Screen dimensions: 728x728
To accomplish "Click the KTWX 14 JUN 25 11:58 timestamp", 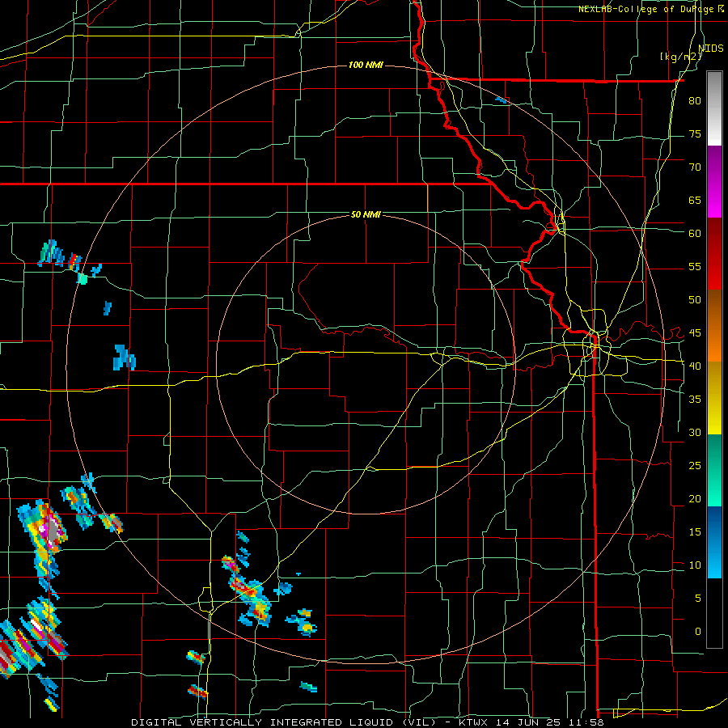I will tap(531, 722).
